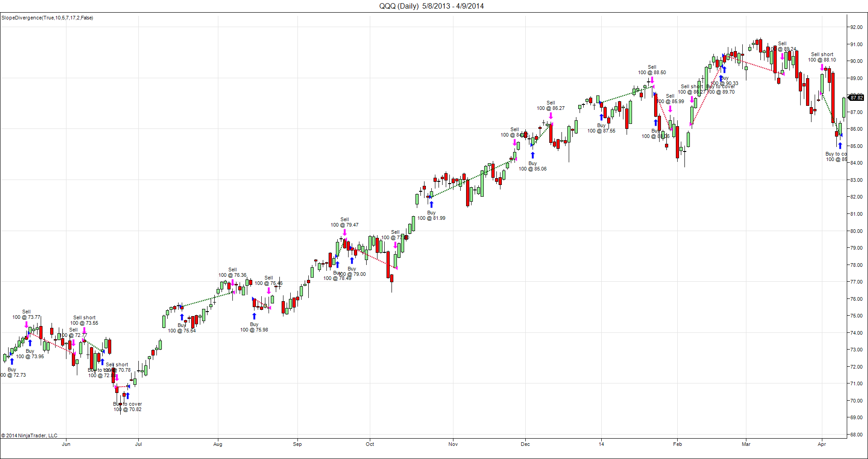Select the SlopeDivergence indicator label
This screenshot has width=868, height=459.
point(47,18)
